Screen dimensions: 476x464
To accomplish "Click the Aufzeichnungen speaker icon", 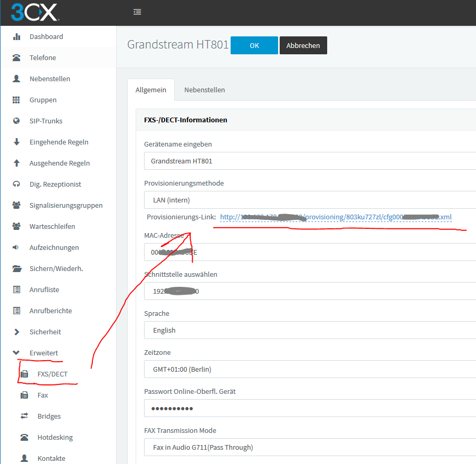I will pos(15,247).
